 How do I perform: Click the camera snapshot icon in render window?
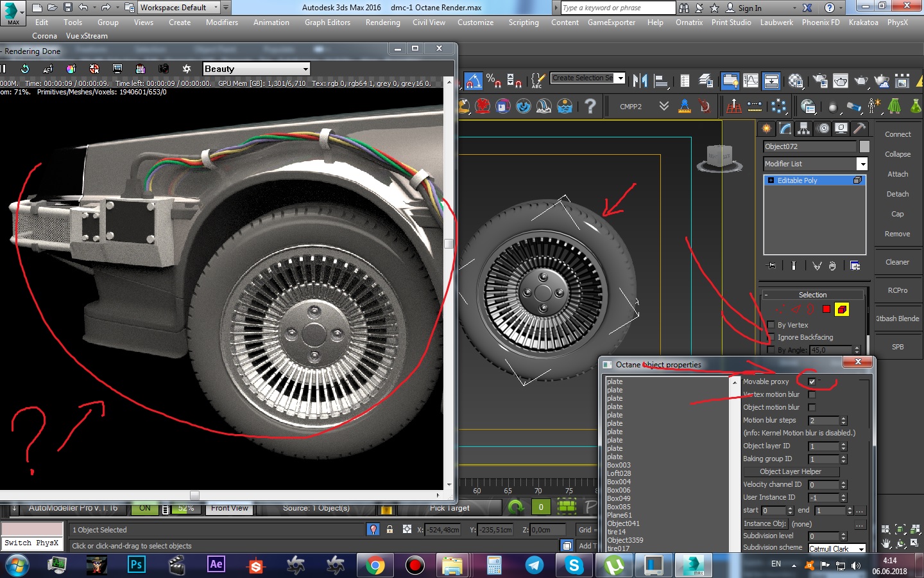coord(164,69)
